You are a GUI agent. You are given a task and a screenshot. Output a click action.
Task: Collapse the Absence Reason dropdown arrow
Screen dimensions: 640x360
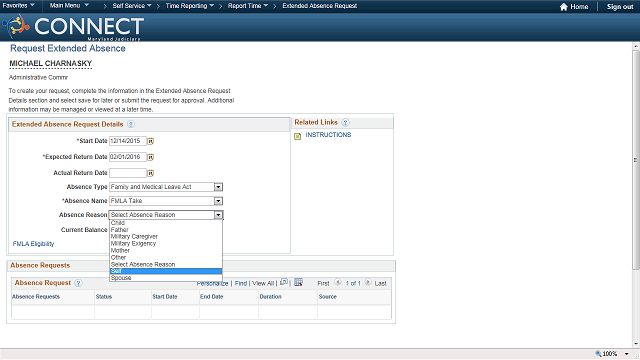(218, 215)
